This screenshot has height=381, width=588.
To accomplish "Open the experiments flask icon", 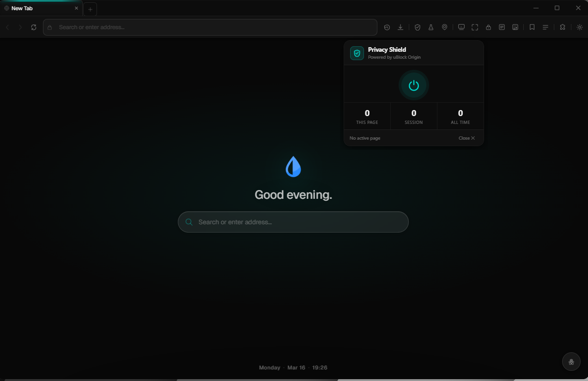I will 431,27.
